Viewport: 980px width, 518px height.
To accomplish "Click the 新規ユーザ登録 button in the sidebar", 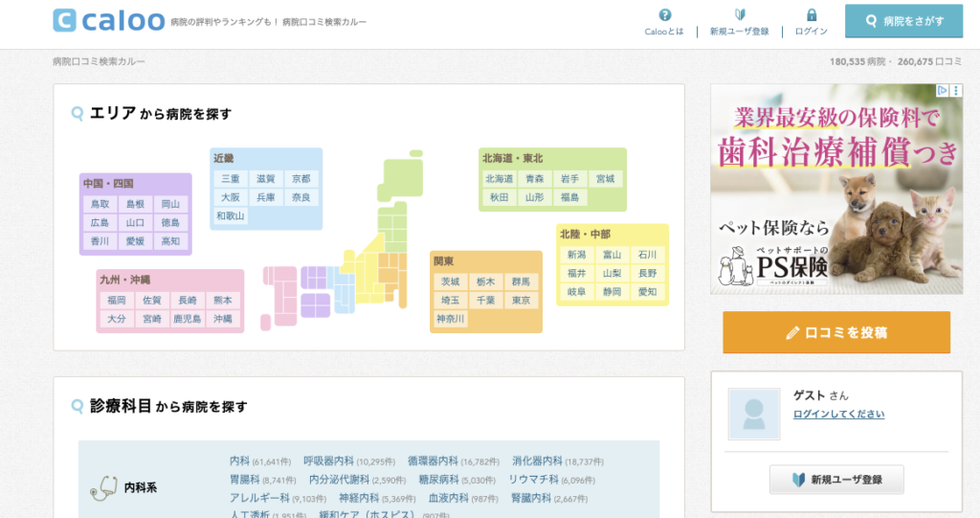I will (x=836, y=480).
